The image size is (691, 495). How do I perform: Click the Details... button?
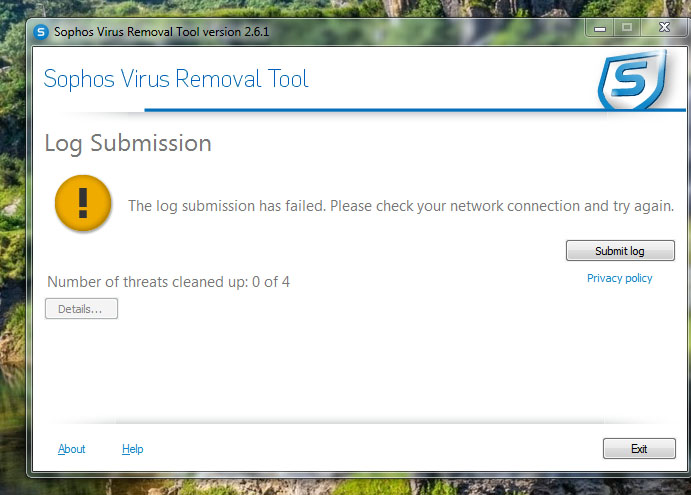pyautogui.click(x=81, y=309)
